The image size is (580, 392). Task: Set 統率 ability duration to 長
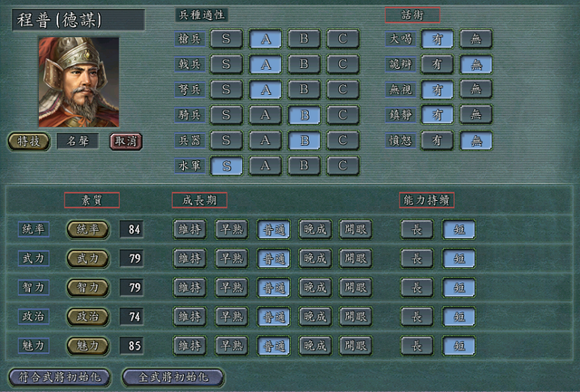tap(417, 229)
